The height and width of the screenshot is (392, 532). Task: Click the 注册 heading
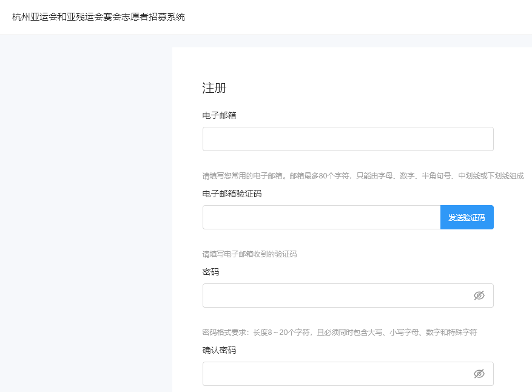point(214,88)
